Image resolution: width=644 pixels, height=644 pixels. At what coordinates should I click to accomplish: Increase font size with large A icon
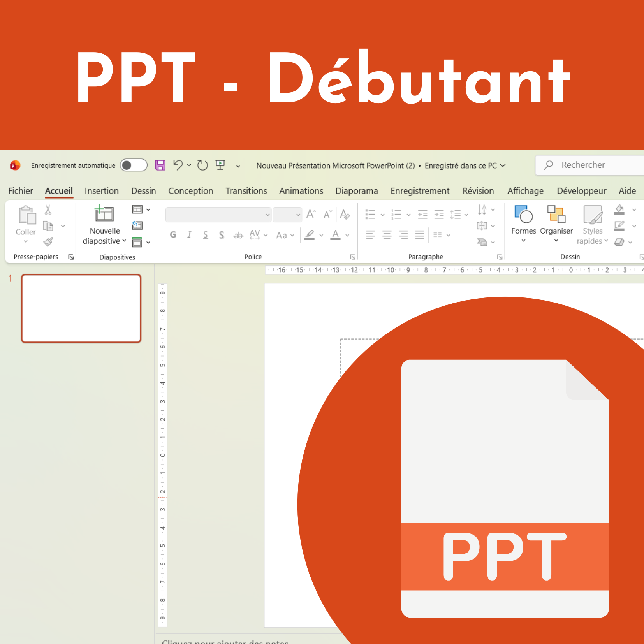[311, 214]
